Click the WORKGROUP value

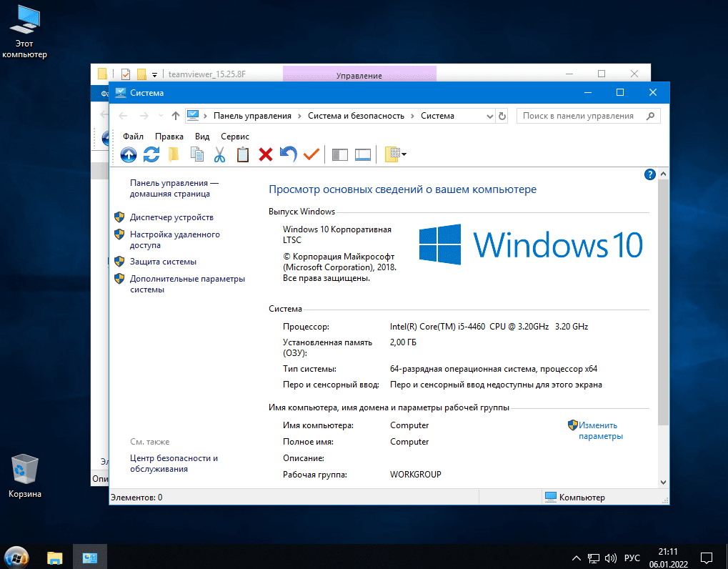(x=416, y=475)
